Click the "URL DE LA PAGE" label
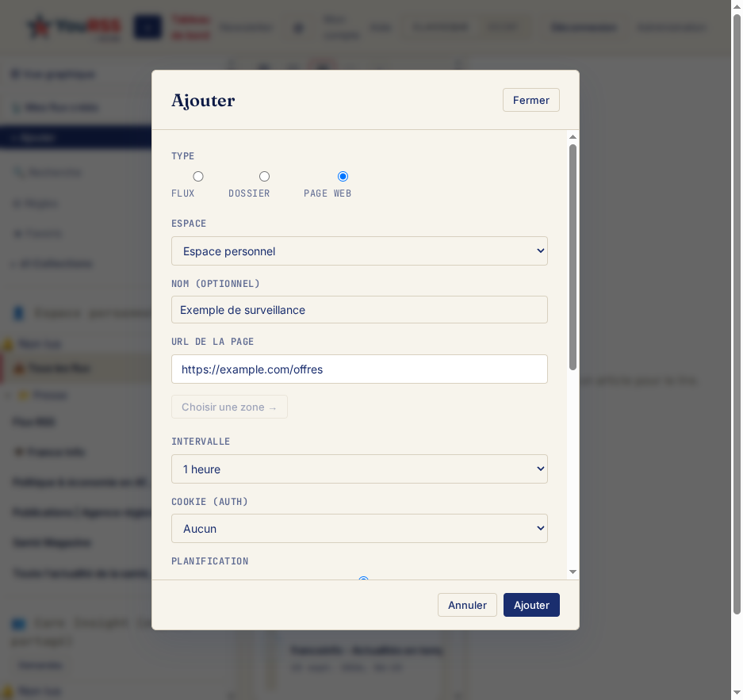 (x=213, y=342)
